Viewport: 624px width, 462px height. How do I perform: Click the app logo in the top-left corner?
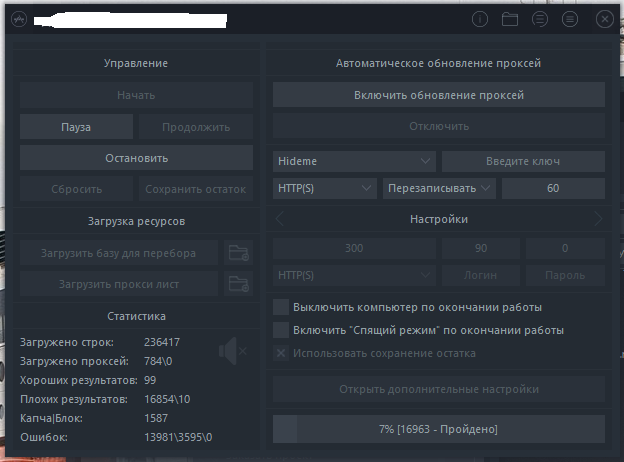coord(18,19)
